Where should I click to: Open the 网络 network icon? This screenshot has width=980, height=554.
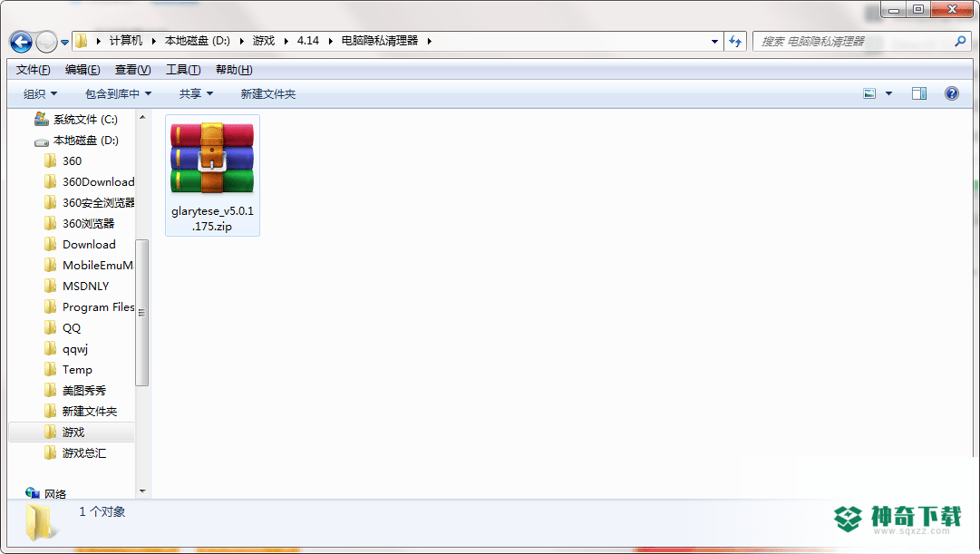[33, 493]
